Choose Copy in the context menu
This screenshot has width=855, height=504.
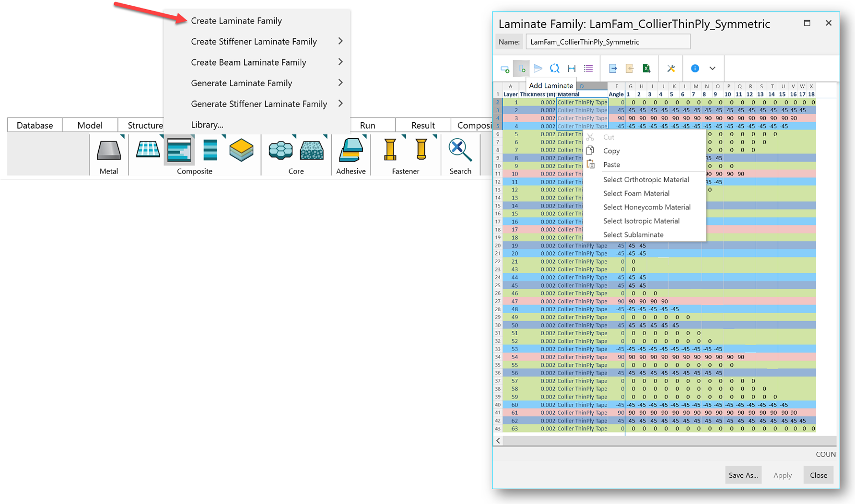tap(611, 151)
